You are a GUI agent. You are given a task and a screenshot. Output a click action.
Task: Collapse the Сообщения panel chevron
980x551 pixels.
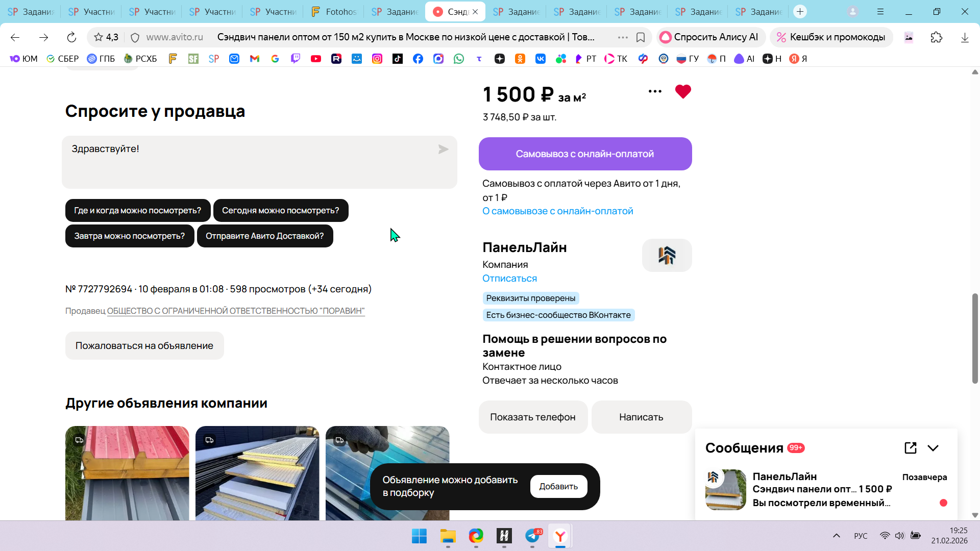933,448
